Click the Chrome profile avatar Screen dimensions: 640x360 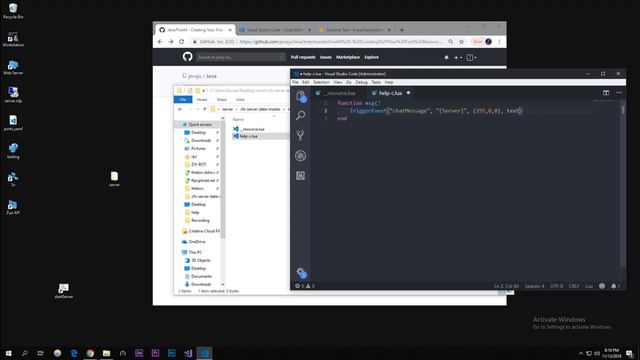point(489,42)
